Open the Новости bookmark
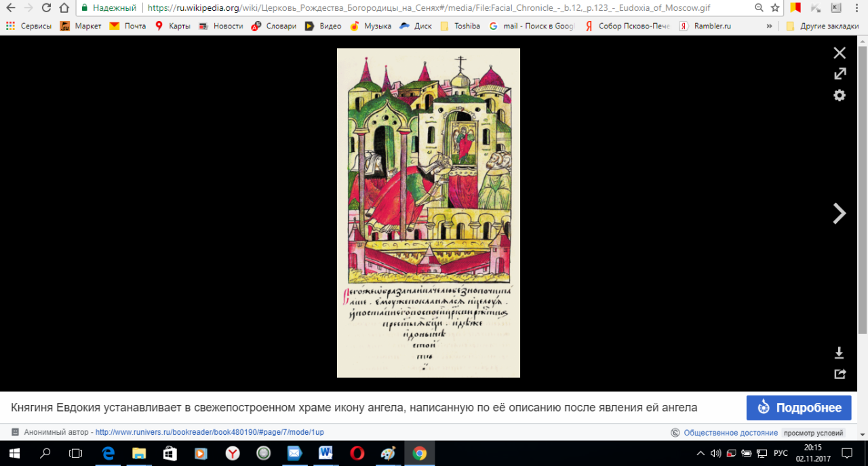This screenshot has width=868, height=466. click(x=220, y=26)
